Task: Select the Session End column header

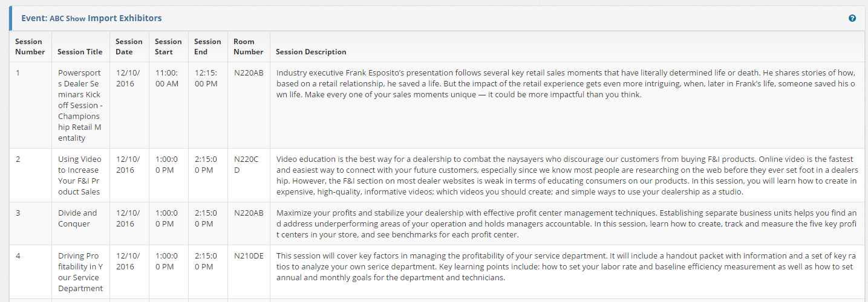Action: click(x=207, y=47)
